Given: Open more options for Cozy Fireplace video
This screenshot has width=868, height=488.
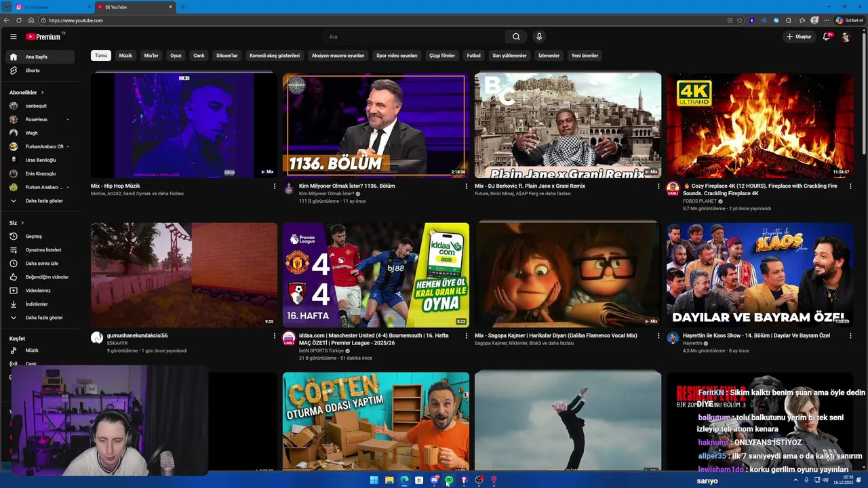Looking at the screenshot, I should coord(850,186).
